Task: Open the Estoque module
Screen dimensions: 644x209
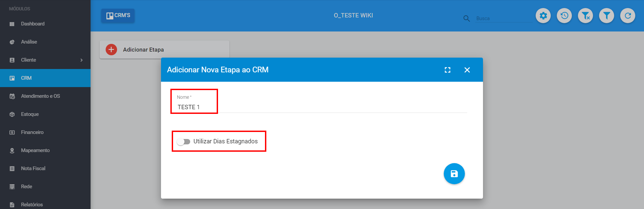Action: coord(45,114)
